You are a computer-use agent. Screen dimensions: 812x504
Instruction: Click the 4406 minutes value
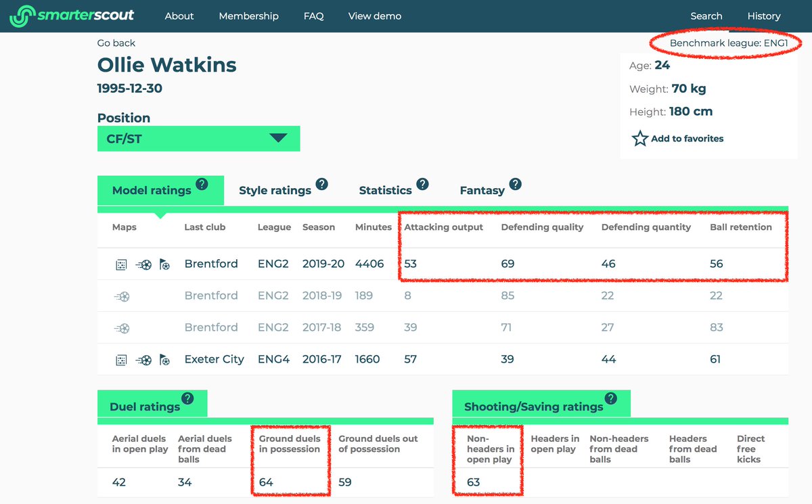tap(369, 264)
